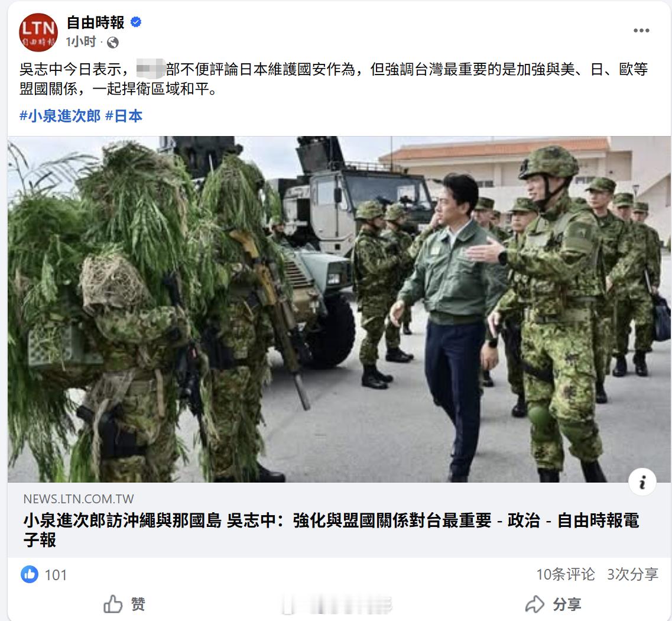The width and height of the screenshot is (672, 621).
Task: Click the thumbs-up 赞 button
Action: click(x=124, y=604)
